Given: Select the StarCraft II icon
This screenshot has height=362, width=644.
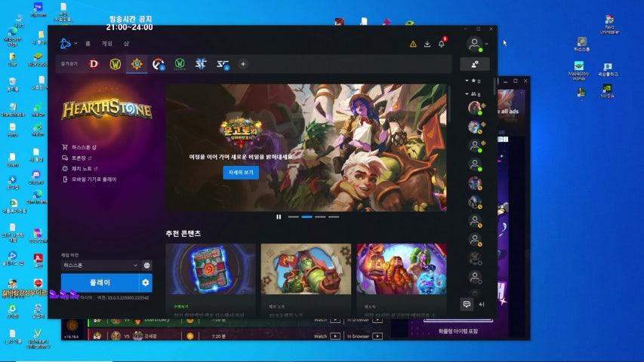Looking at the screenshot, I should [201, 64].
